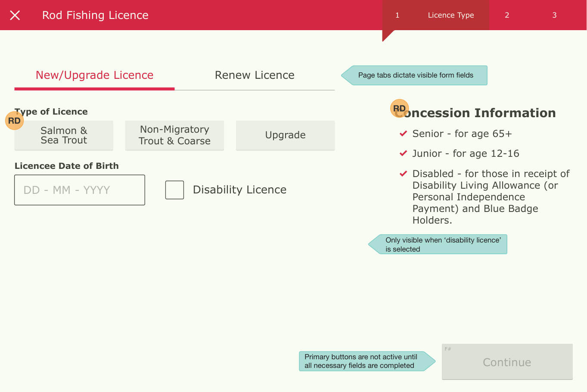The height and width of the screenshot is (392, 587).
Task: Click the 'Concession Information' heading
Action: click(x=475, y=113)
